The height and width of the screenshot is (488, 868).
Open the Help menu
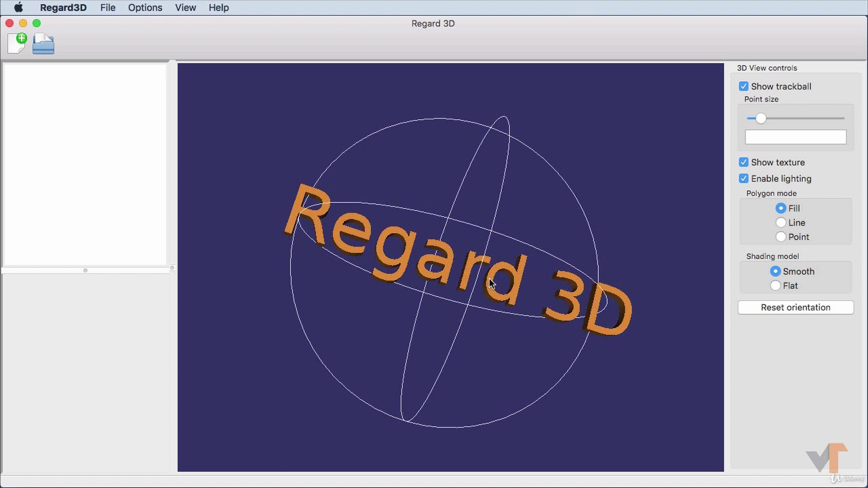click(218, 7)
